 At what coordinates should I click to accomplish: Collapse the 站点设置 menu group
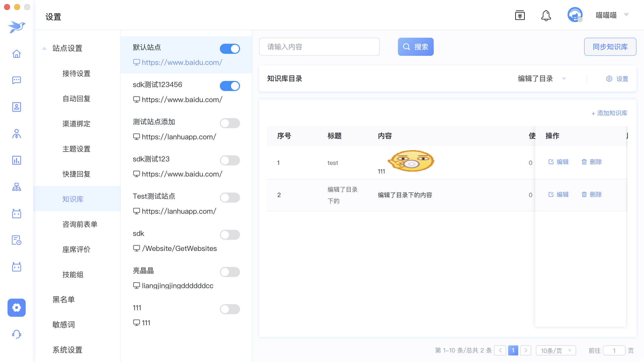tap(44, 48)
